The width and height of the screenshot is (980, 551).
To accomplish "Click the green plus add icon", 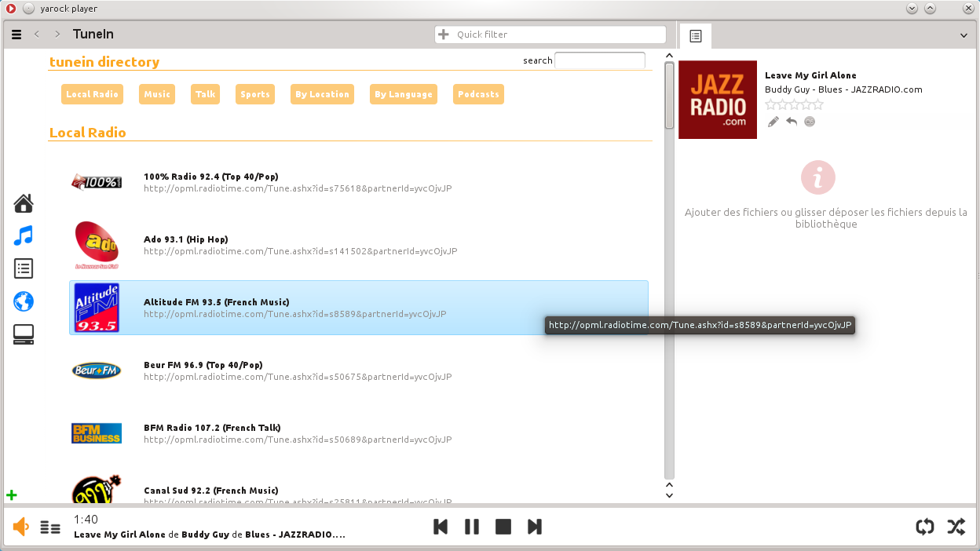I will tap(12, 495).
